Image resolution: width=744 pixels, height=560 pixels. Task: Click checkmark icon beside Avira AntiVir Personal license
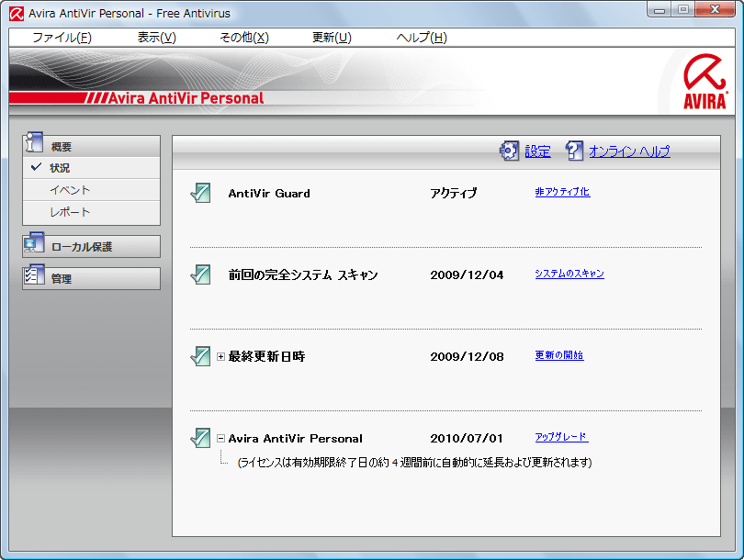(x=200, y=438)
